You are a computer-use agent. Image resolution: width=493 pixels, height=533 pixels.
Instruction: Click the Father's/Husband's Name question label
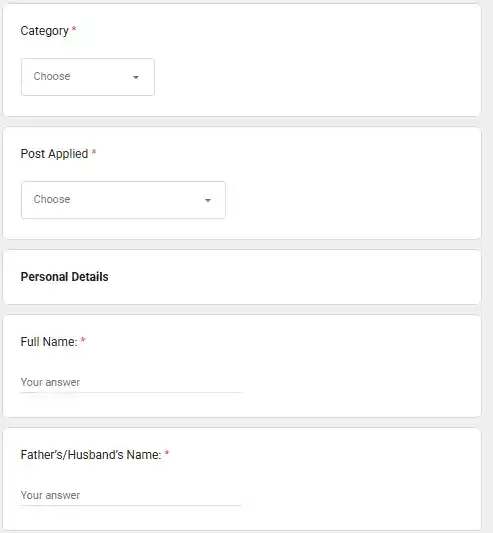click(x=91, y=454)
